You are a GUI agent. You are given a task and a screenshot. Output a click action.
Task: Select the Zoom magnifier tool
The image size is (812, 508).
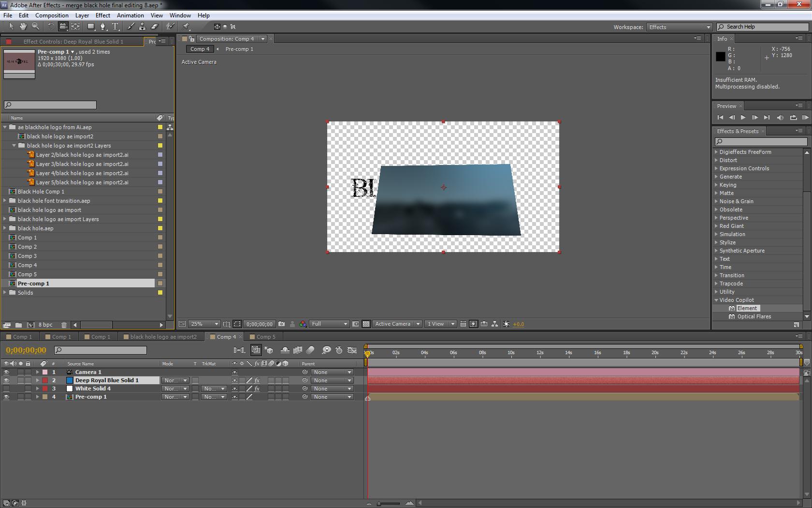(x=35, y=27)
